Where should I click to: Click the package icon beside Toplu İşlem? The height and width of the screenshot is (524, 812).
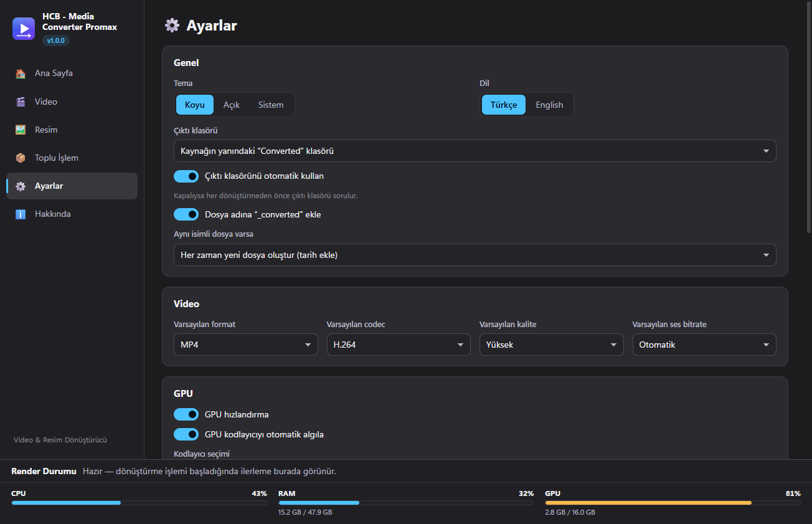[x=21, y=158]
